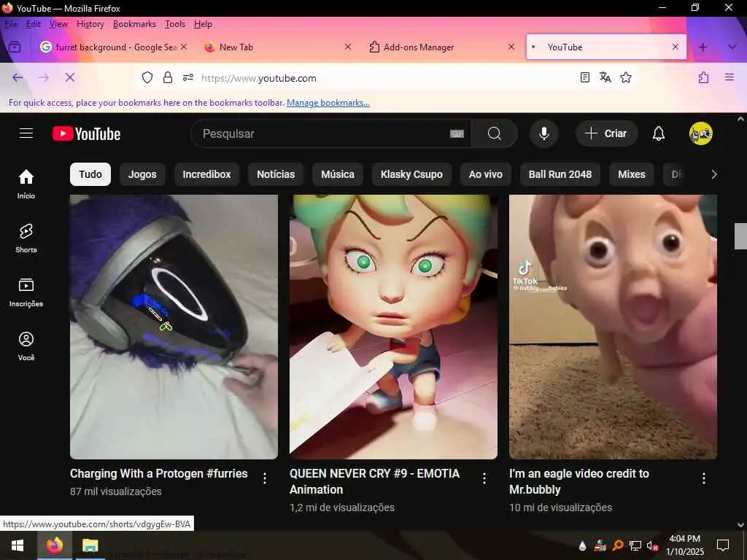This screenshot has width=747, height=560.
Task: Open the account avatar menu
Action: 700,133
